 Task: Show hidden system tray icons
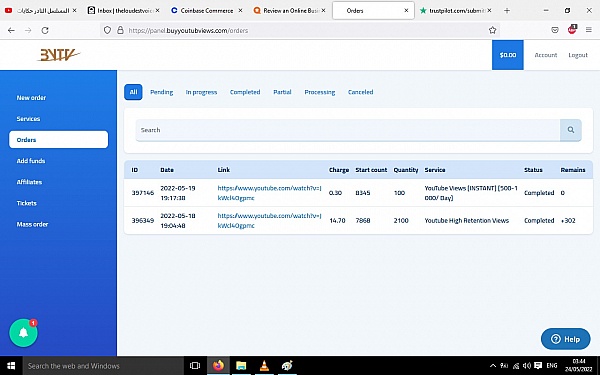coord(493,366)
